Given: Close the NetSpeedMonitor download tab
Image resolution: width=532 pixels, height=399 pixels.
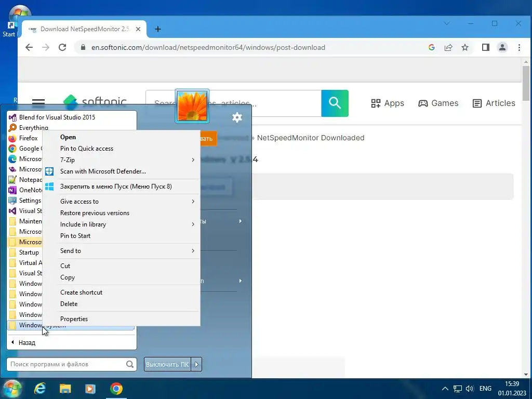Looking at the screenshot, I should (138, 29).
